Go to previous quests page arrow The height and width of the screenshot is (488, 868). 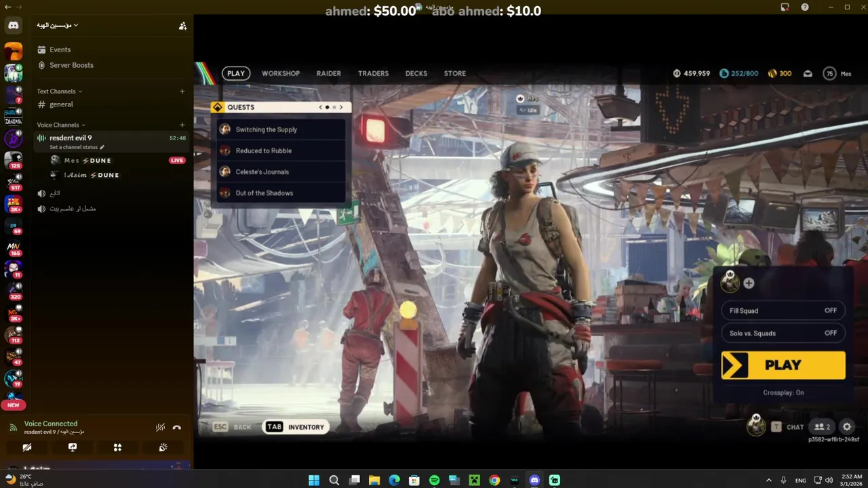point(321,107)
